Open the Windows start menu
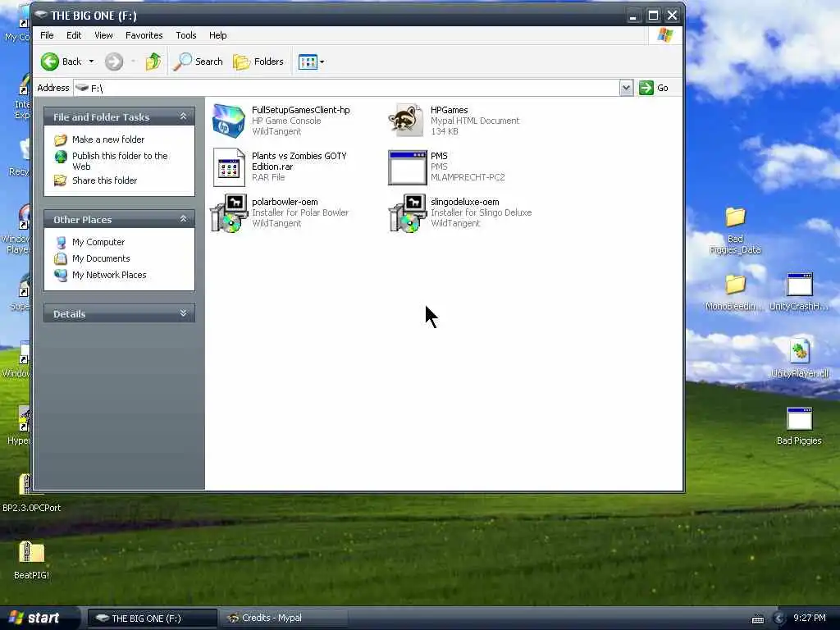 point(39,618)
